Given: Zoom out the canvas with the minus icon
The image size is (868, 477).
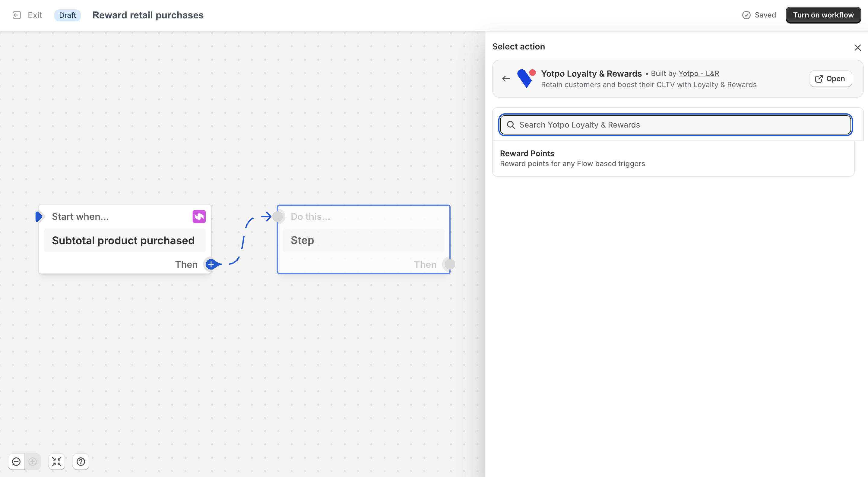Looking at the screenshot, I should click(16, 462).
